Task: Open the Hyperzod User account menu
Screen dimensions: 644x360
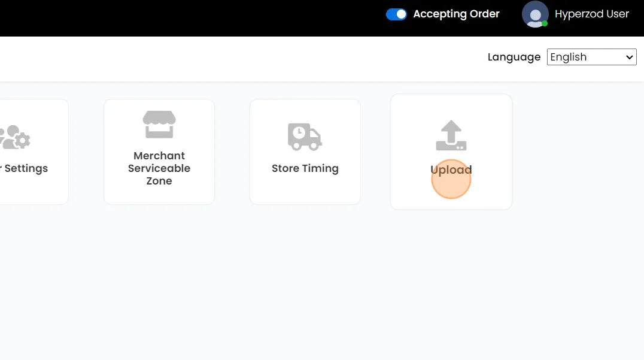Action: click(x=591, y=14)
